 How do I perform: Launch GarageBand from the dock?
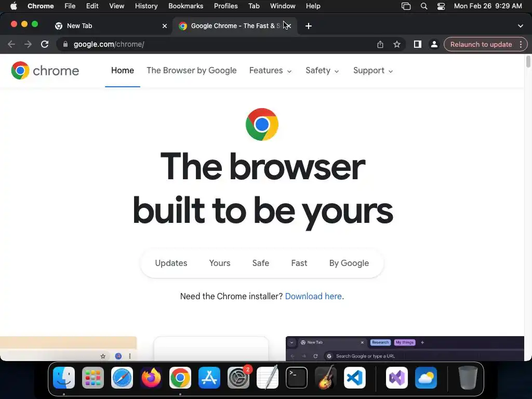(325, 378)
